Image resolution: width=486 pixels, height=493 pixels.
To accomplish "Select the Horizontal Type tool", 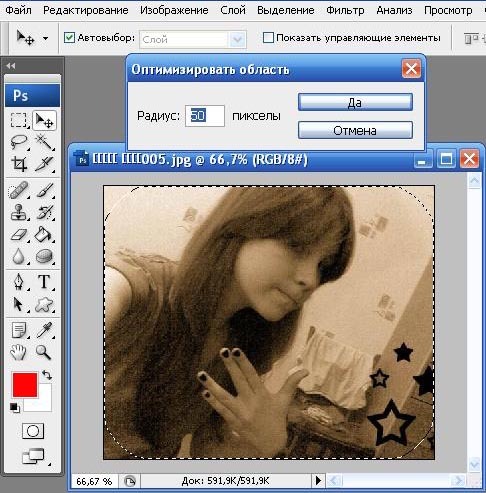I will pyautogui.click(x=44, y=282).
